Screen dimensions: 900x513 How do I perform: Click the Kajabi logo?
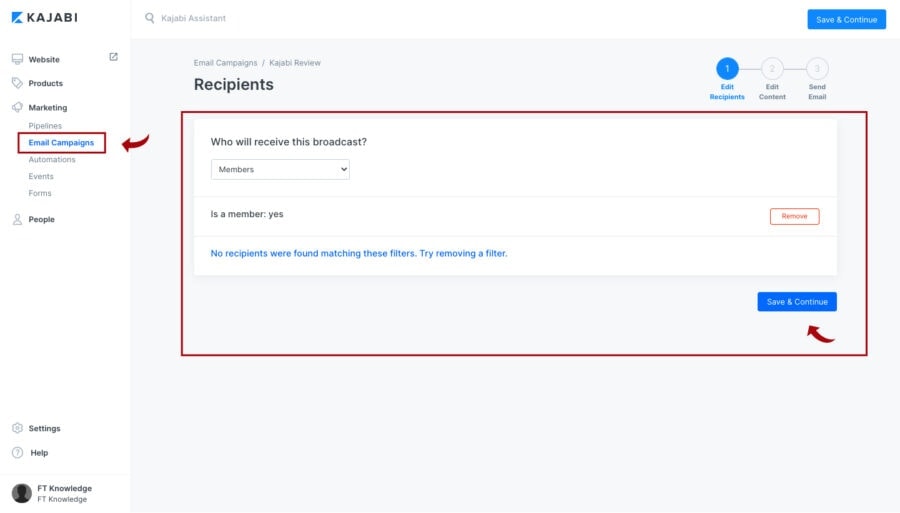click(44, 18)
